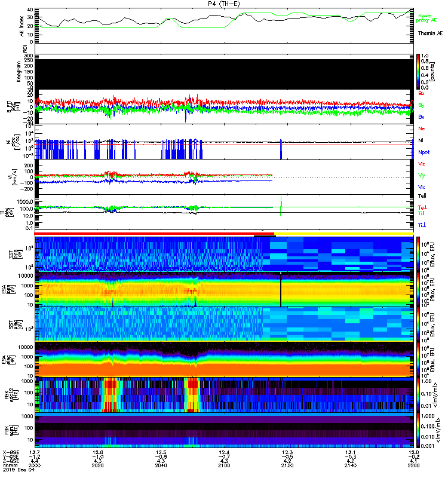Click the Vi [km/s] axis label
The image size is (448, 478).
tap(14, 177)
